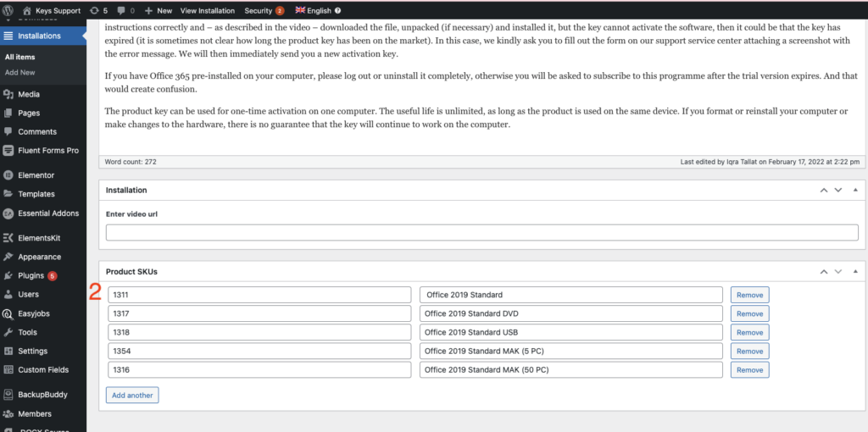Click the Media icon in sidebar
This screenshot has width=868, height=432.
pos(8,94)
